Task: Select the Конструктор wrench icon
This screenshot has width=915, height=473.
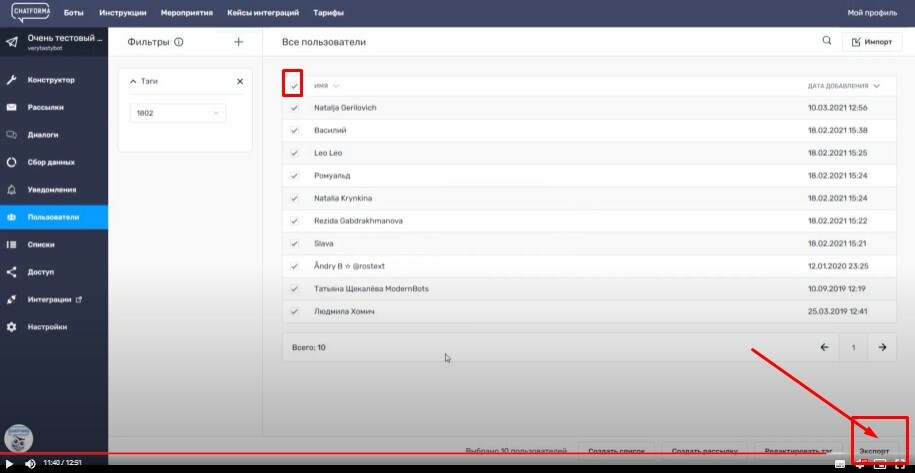Action: pyautogui.click(x=12, y=80)
